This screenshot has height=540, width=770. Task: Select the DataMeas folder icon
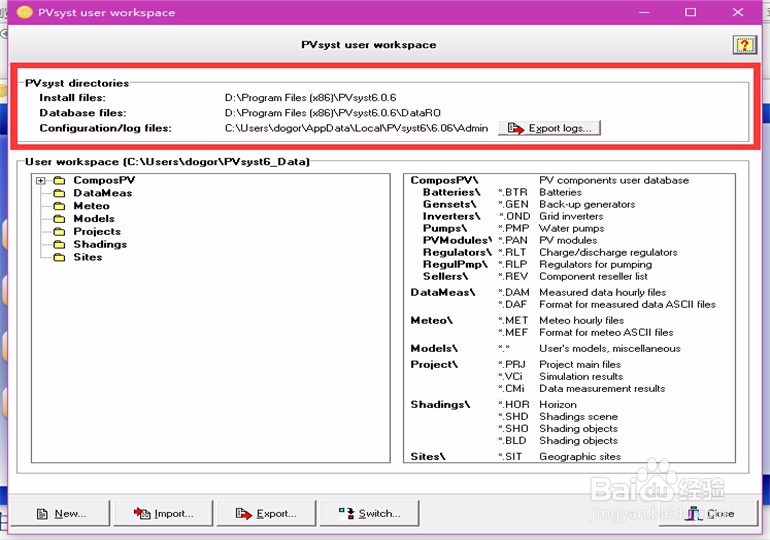point(59,193)
